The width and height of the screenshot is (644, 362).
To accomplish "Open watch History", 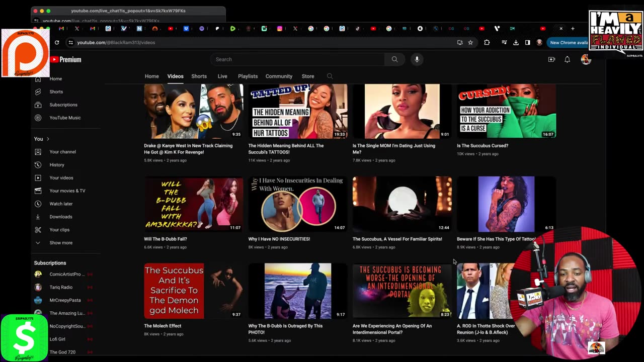I will 56,165.
